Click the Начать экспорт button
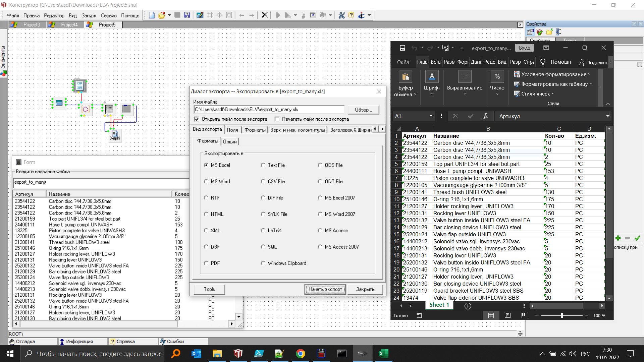 325,289
